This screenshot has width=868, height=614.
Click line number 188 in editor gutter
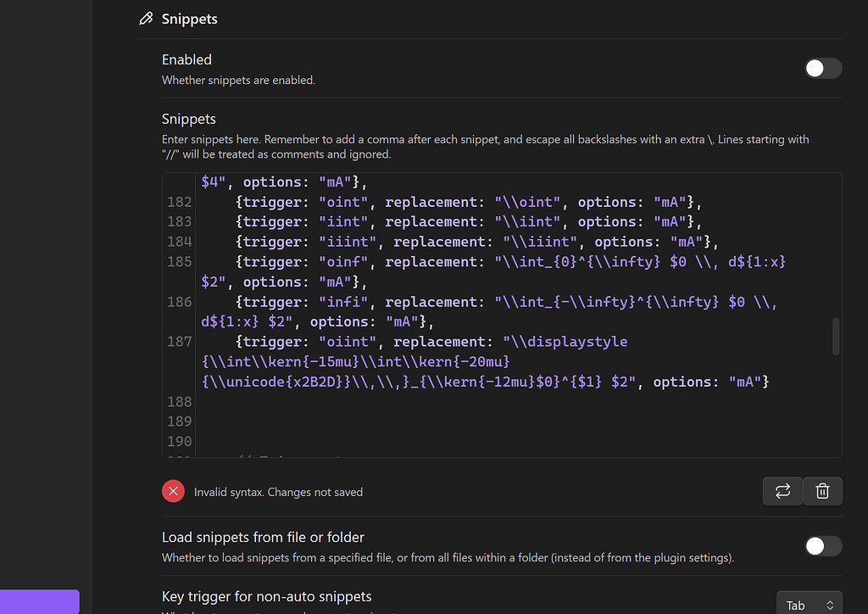pyautogui.click(x=179, y=401)
